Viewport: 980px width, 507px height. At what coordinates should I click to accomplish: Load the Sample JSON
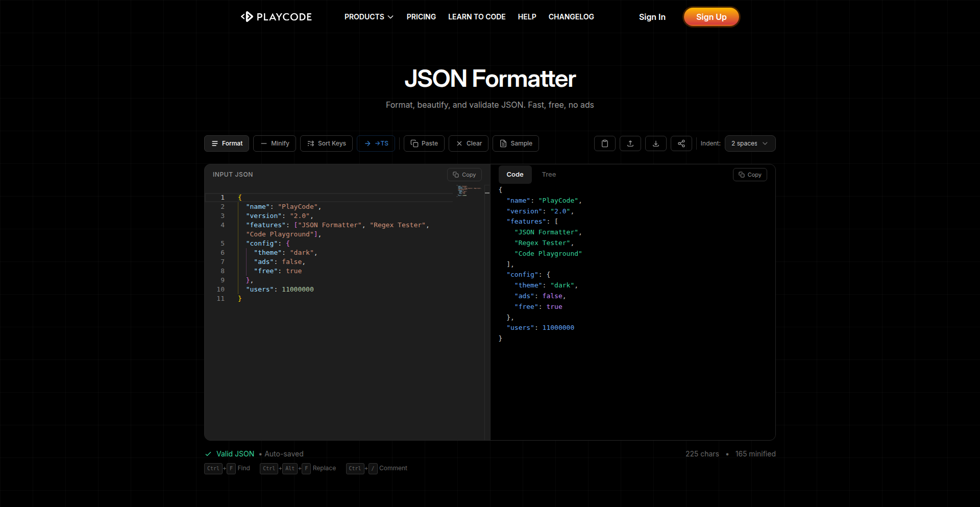tap(516, 143)
